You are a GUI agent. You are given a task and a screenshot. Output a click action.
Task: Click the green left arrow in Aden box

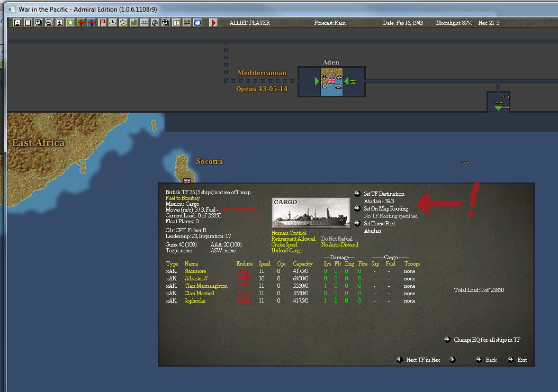tap(346, 81)
